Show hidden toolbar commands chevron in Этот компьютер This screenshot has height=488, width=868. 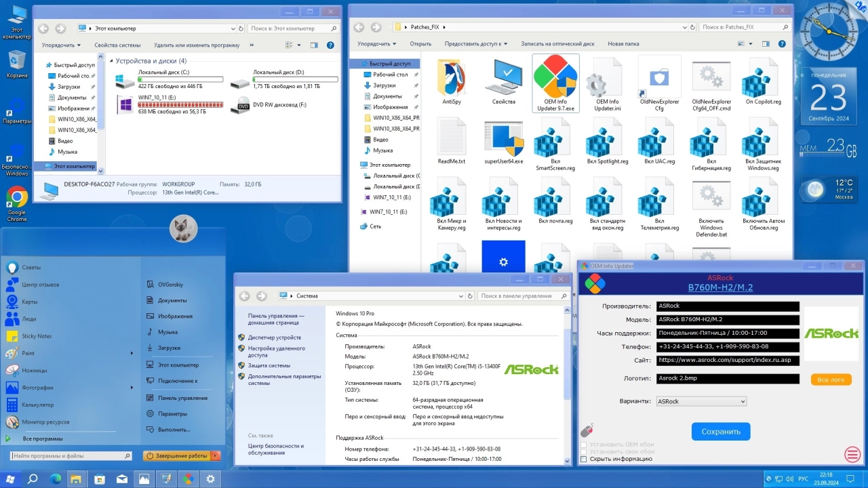tap(252, 45)
